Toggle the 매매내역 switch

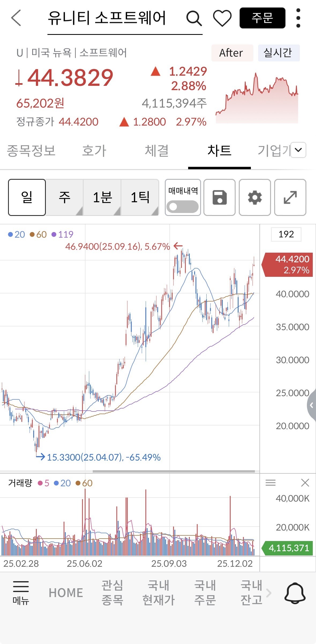click(183, 207)
